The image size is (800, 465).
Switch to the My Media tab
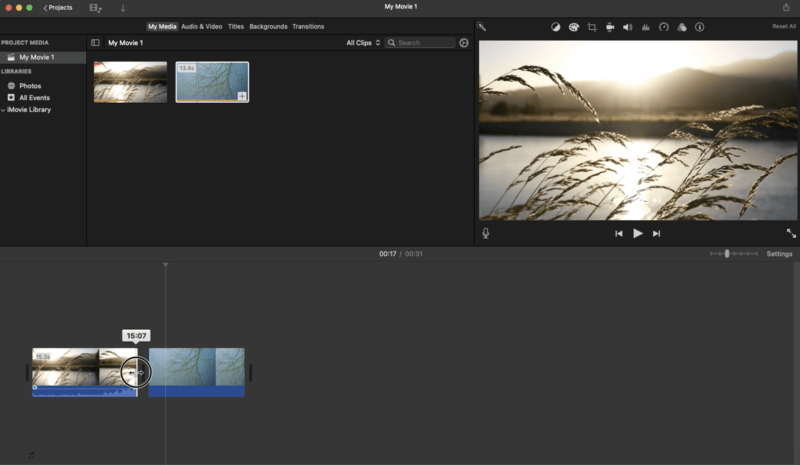[x=162, y=27]
